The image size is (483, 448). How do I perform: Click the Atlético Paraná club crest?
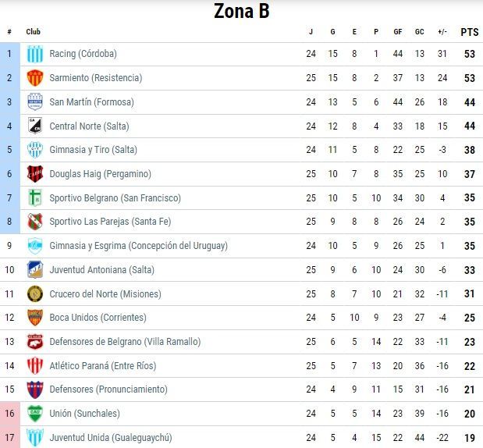[x=35, y=366]
